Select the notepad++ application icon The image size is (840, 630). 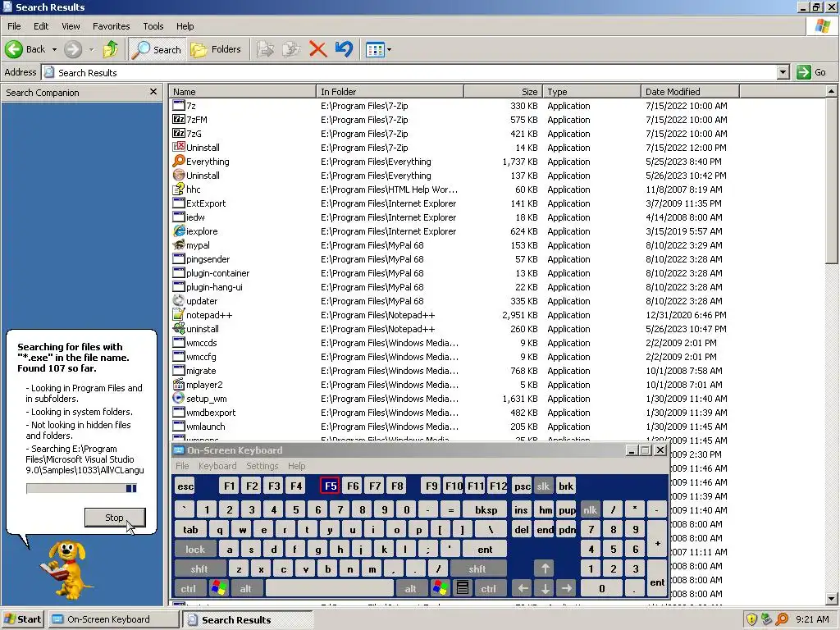[x=179, y=314]
